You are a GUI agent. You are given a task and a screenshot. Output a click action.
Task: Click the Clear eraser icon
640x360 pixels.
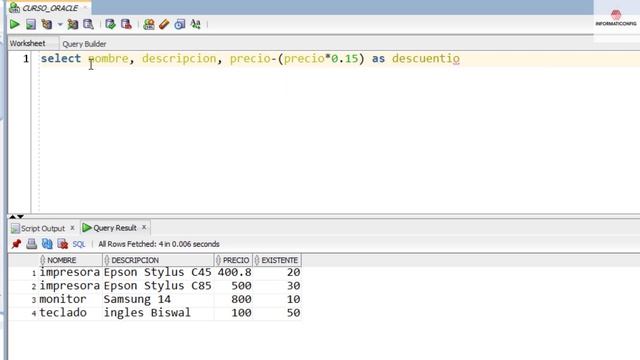click(164, 24)
